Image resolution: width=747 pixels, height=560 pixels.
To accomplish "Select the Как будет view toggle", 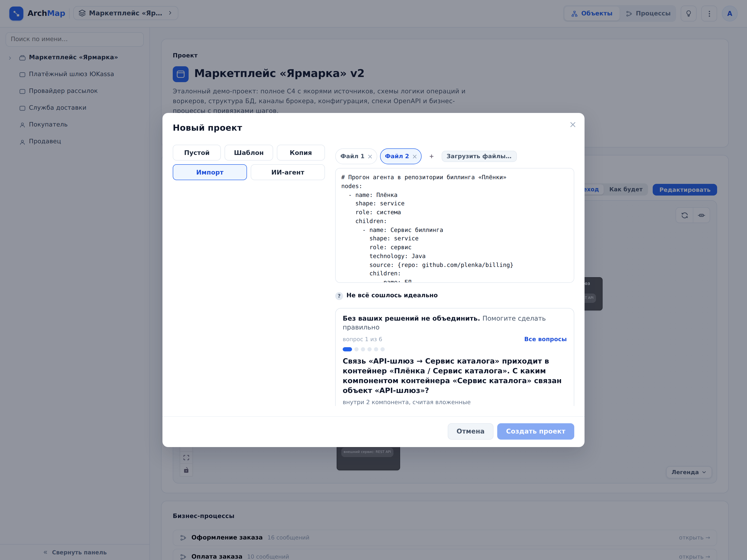I will pyautogui.click(x=626, y=189).
